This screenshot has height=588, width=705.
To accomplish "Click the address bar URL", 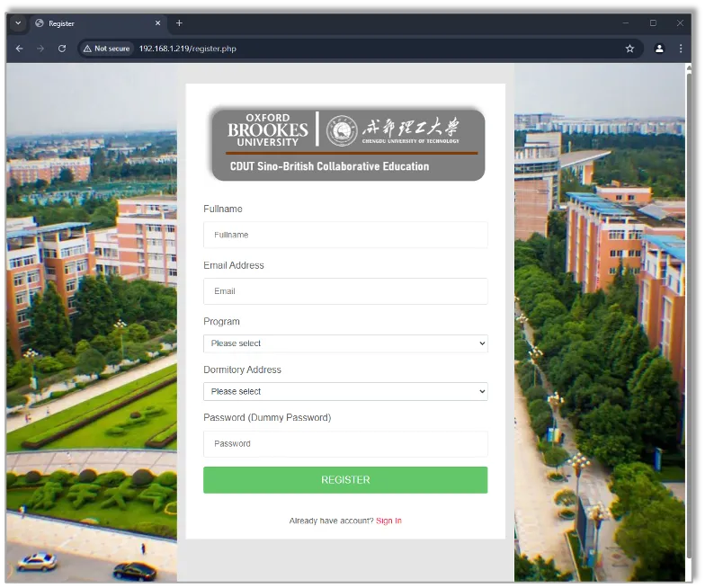I will [x=187, y=49].
